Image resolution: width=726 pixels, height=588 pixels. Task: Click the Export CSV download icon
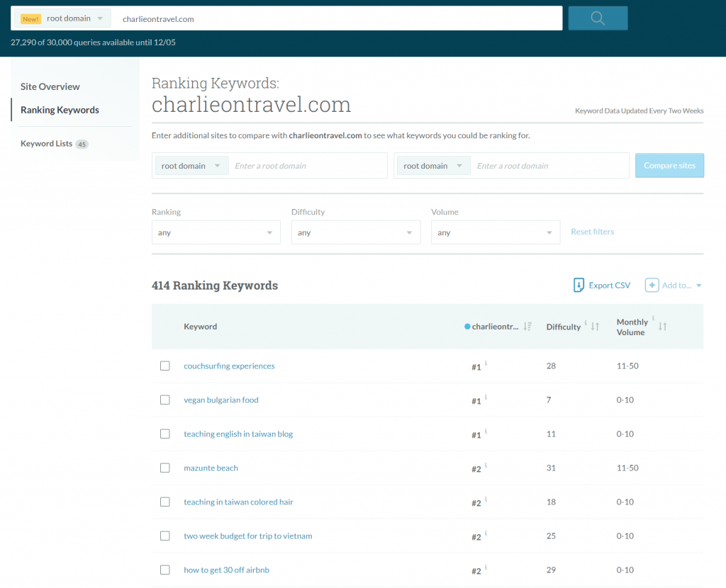(x=578, y=285)
